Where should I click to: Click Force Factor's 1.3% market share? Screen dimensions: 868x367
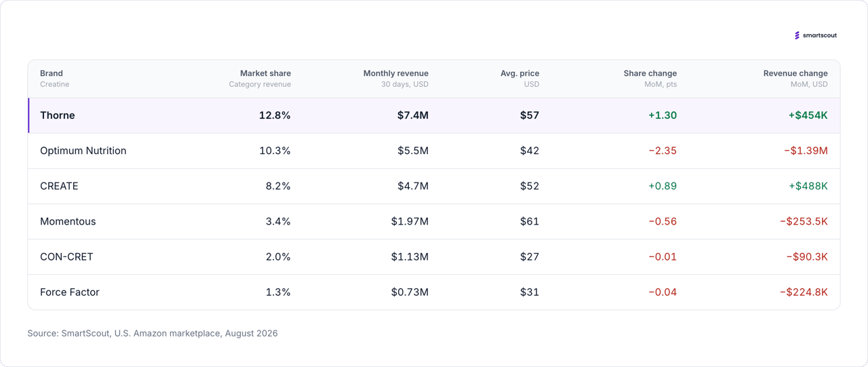(x=278, y=292)
